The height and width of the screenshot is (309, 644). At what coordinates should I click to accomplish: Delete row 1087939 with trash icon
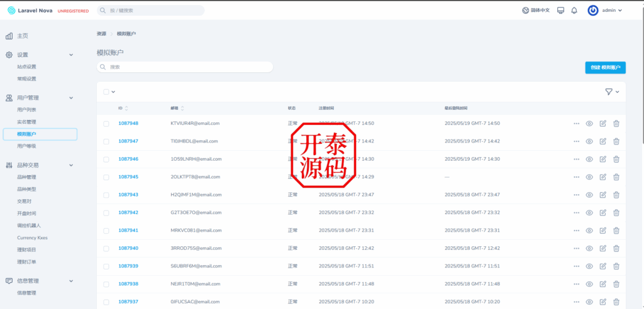tap(616, 266)
